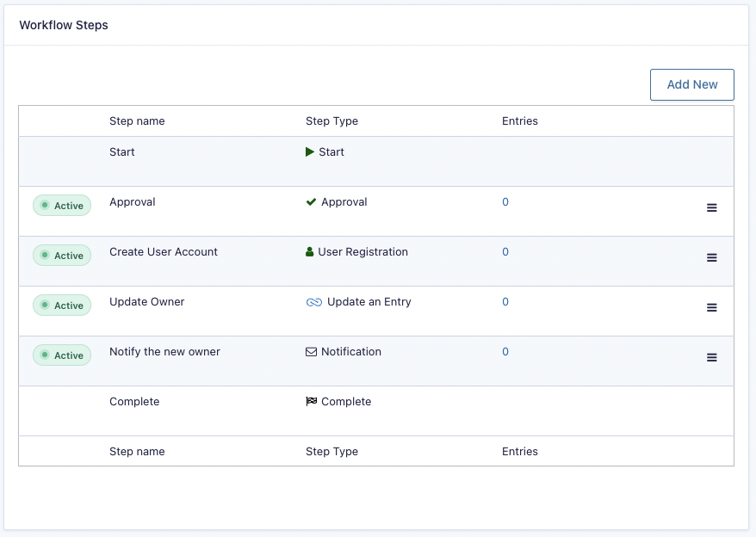Deactivate the Update Owner step

point(62,306)
